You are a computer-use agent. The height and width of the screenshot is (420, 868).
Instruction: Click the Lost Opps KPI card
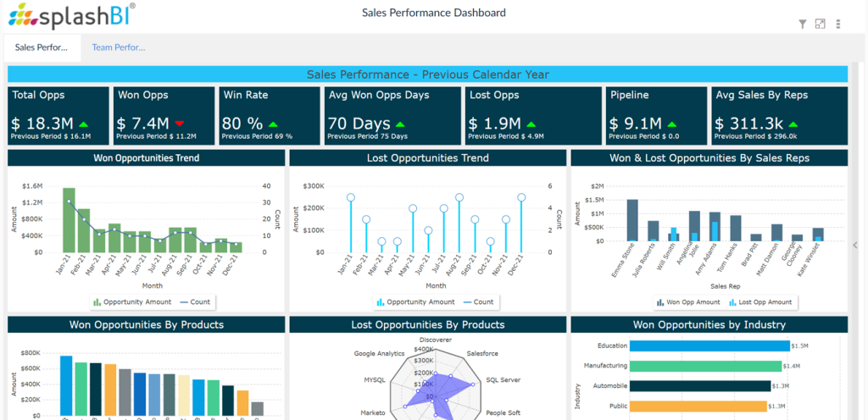532,114
